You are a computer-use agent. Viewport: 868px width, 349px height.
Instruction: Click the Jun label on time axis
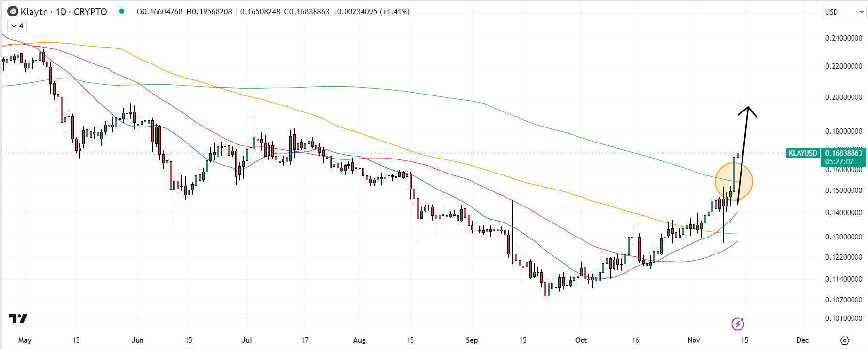(x=138, y=340)
